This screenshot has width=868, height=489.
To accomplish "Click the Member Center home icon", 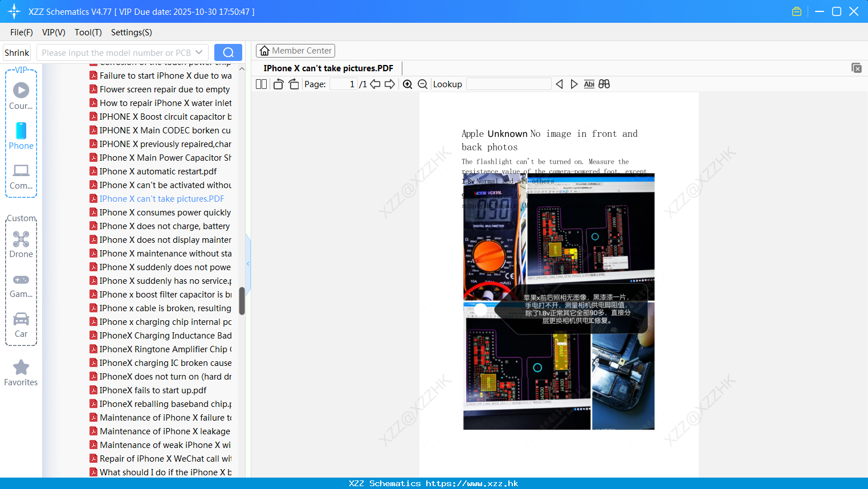I will click(264, 51).
